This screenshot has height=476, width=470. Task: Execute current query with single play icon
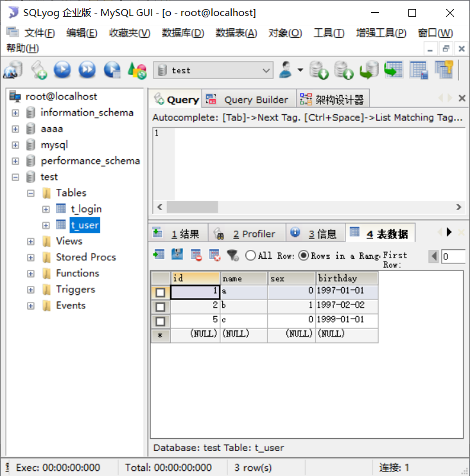62,70
